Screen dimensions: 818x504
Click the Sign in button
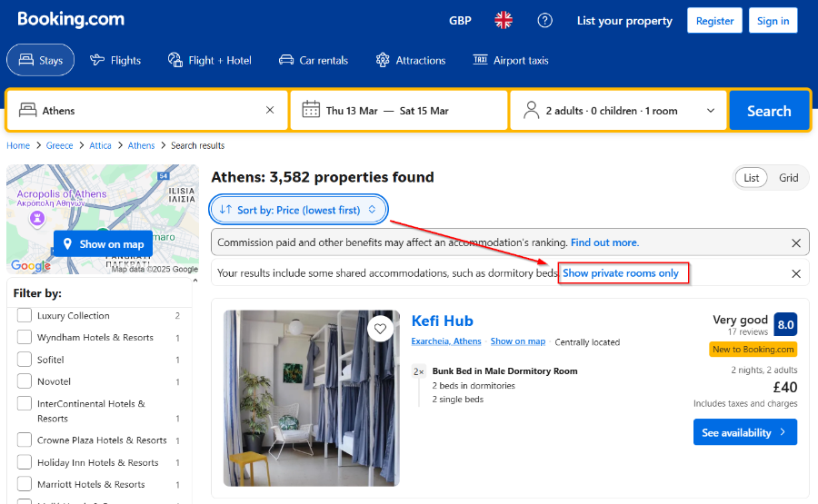click(773, 20)
